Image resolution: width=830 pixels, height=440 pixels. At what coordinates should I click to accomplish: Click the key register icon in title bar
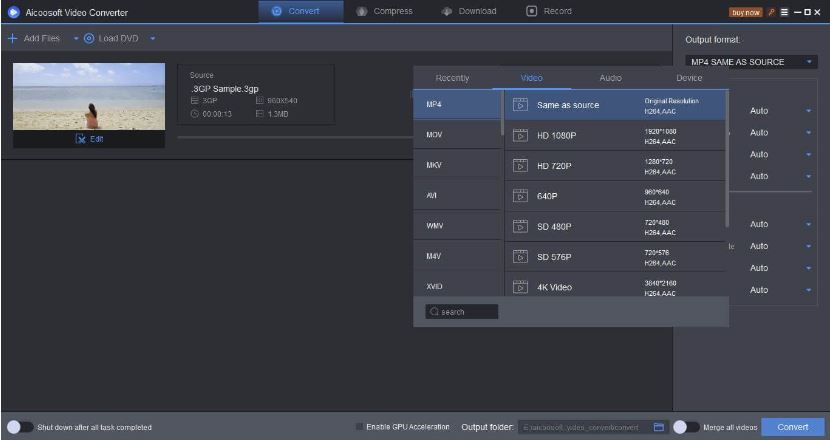pyautogui.click(x=771, y=12)
